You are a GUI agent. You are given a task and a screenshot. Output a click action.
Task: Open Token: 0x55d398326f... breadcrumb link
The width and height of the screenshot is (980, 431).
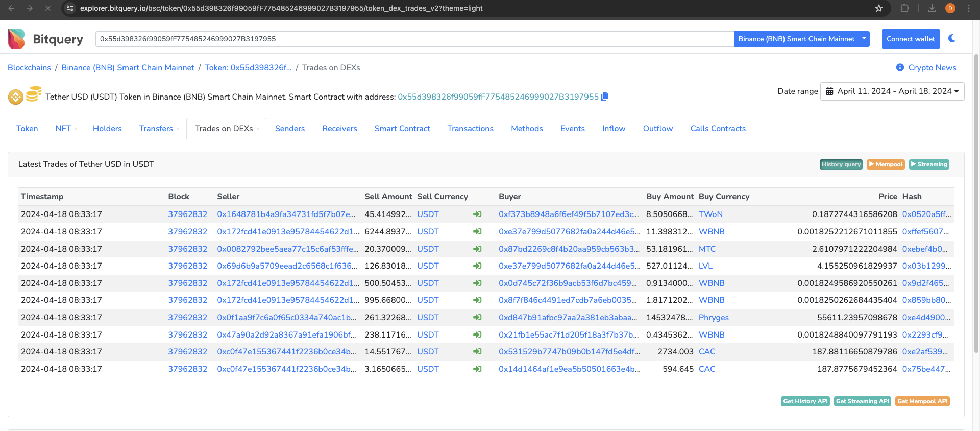pos(248,67)
